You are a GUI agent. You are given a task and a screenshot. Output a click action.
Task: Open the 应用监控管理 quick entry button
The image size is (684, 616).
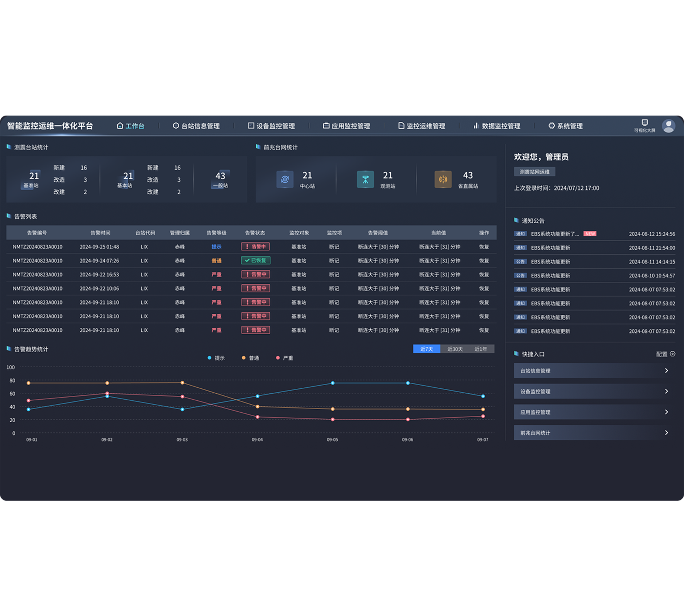[x=595, y=412]
